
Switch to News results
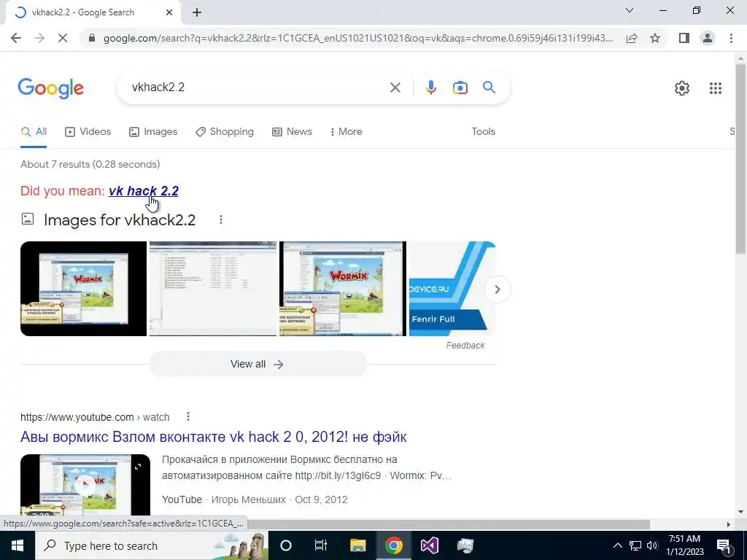click(292, 132)
